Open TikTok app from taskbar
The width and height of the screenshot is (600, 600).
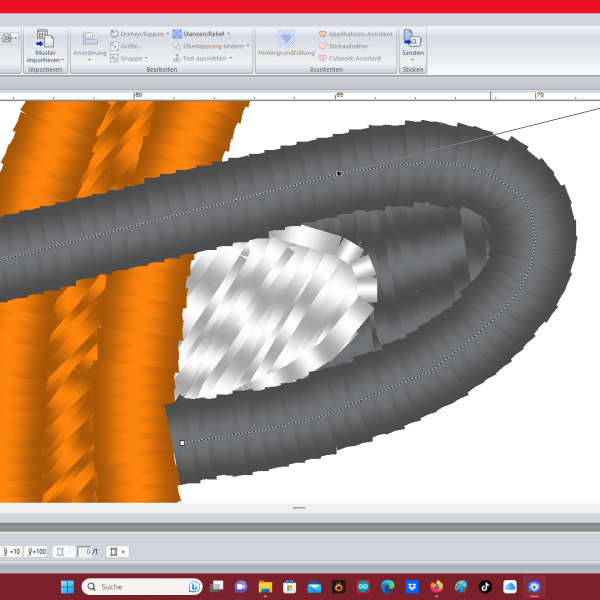pos(485,586)
